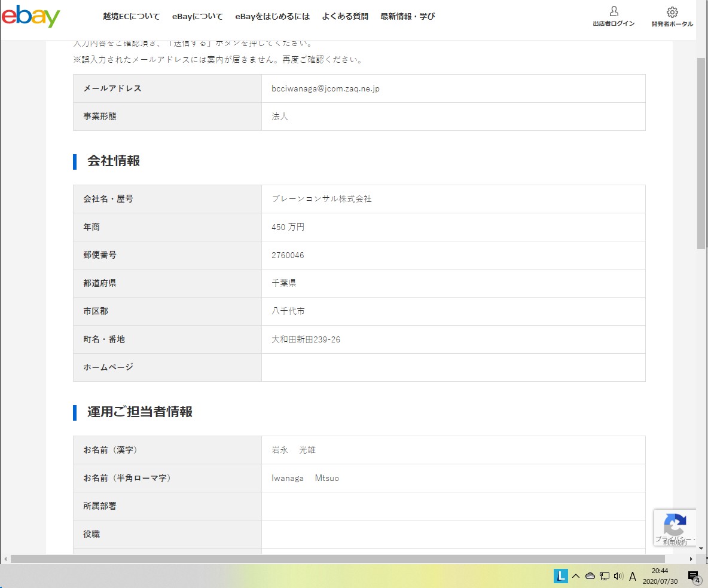Click the horizontal scrollbar right arrow

pyautogui.click(x=691, y=559)
